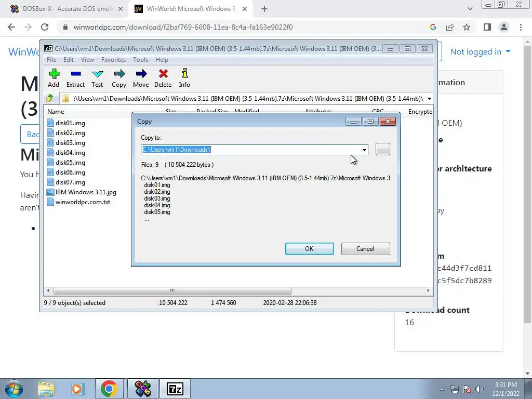Click Cancel in the Copy dialog
The image size is (532, 399).
click(365, 249)
